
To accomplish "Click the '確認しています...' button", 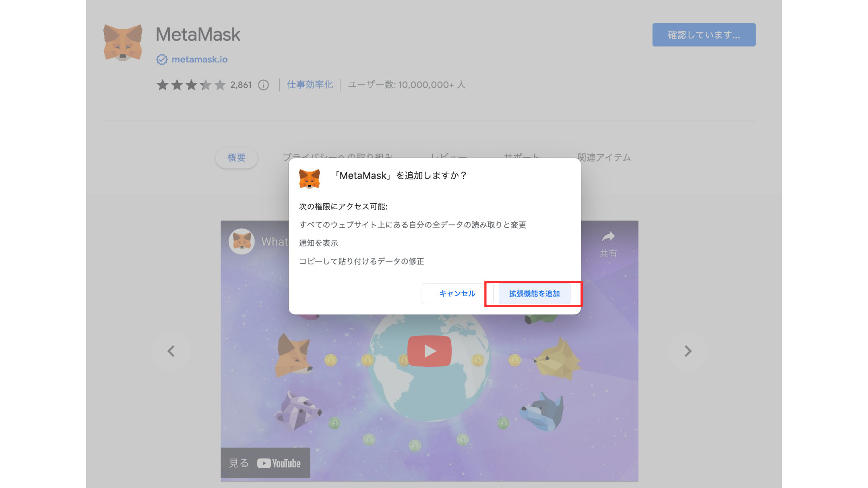I will tap(704, 35).
